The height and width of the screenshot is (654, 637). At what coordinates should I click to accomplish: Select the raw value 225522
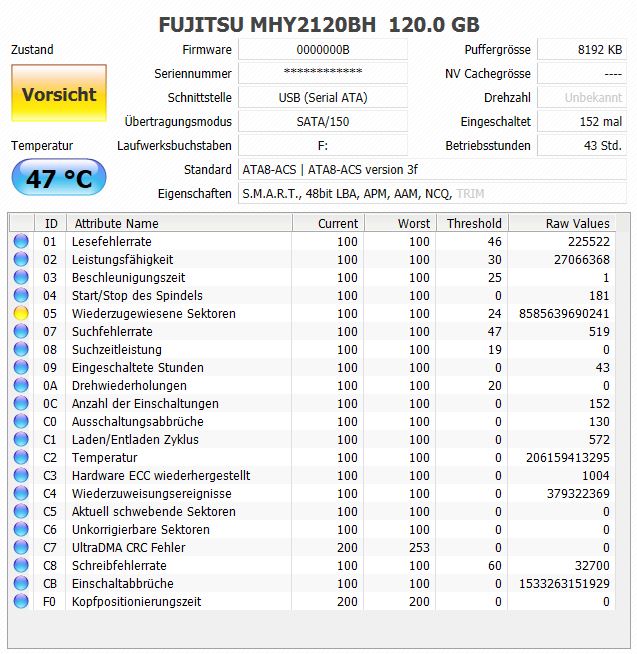589,241
